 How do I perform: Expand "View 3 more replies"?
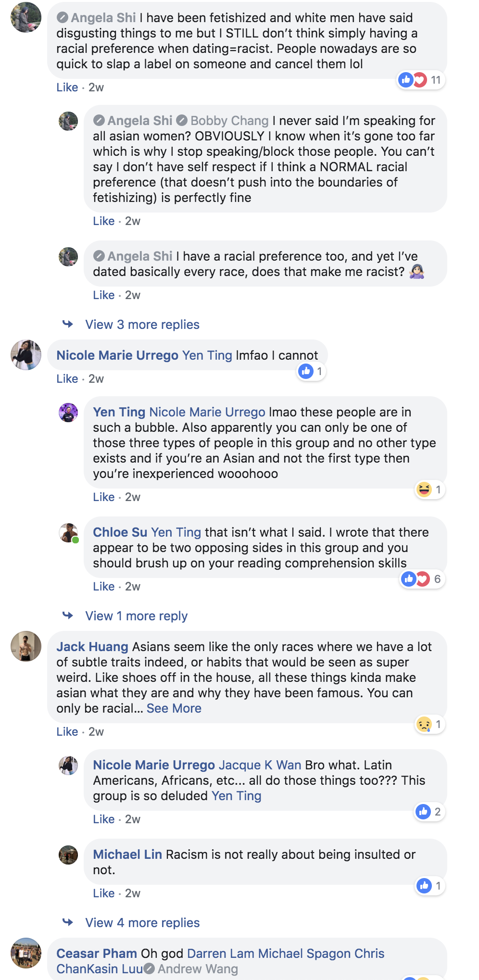point(142,325)
